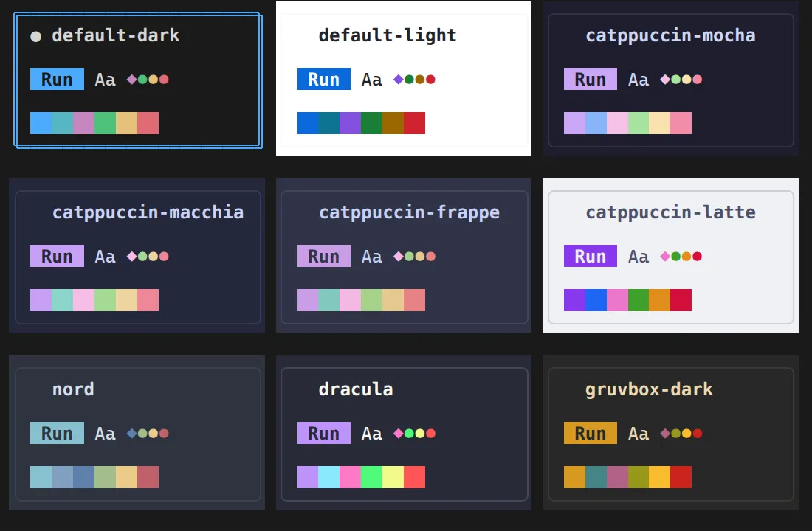812x531 pixels.
Task: Click the red dot in gruvbox-dark card
Action: (698, 433)
